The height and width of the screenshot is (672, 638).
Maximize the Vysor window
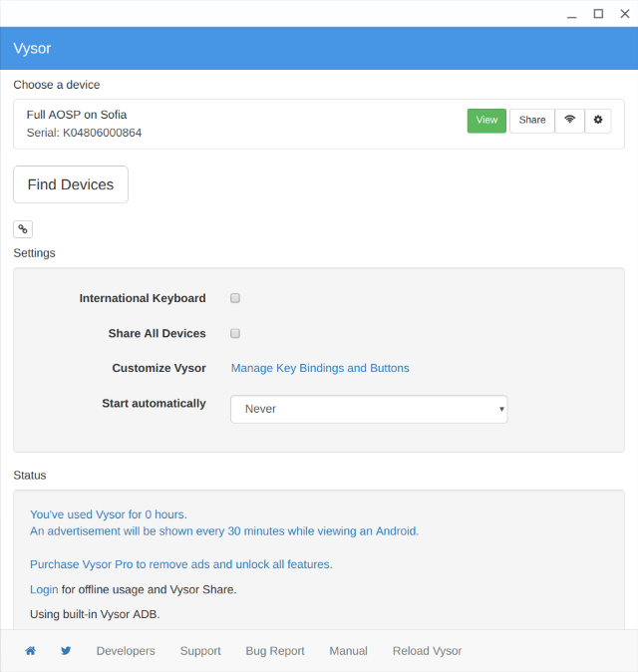598,14
